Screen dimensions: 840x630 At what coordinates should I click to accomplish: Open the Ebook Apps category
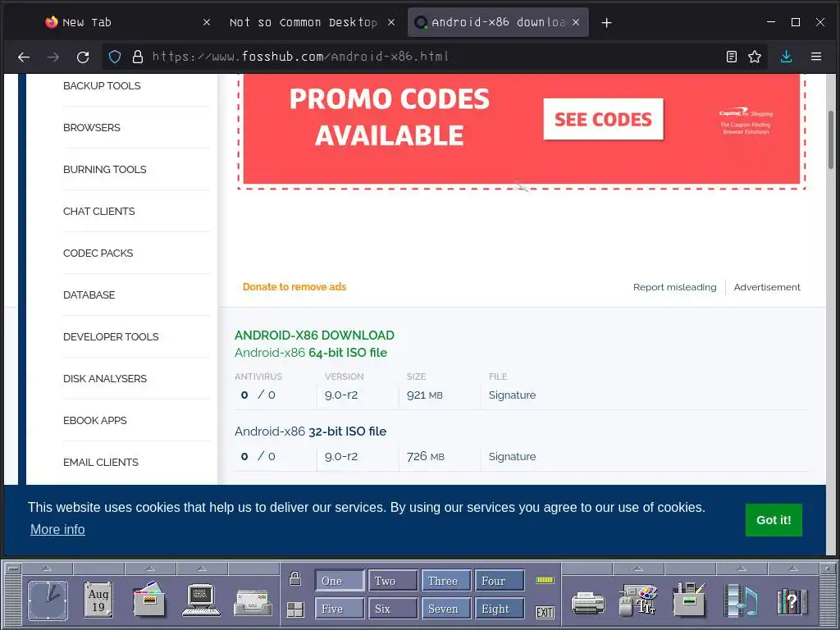95,420
